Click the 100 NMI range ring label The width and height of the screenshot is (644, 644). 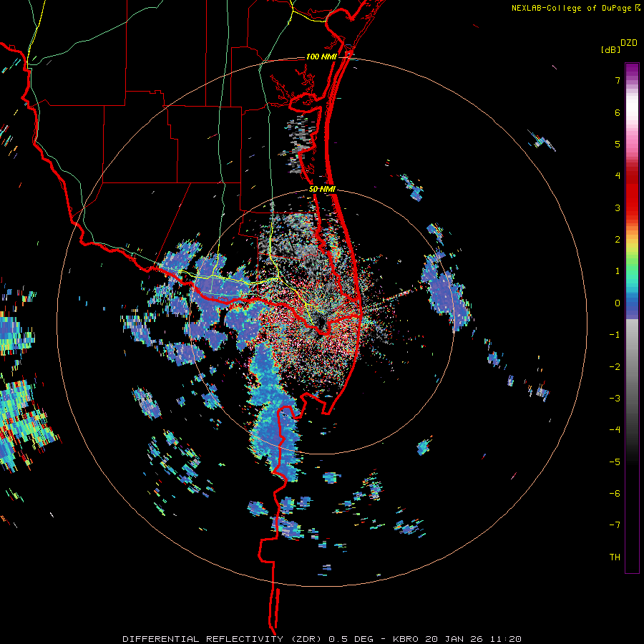tap(321, 57)
